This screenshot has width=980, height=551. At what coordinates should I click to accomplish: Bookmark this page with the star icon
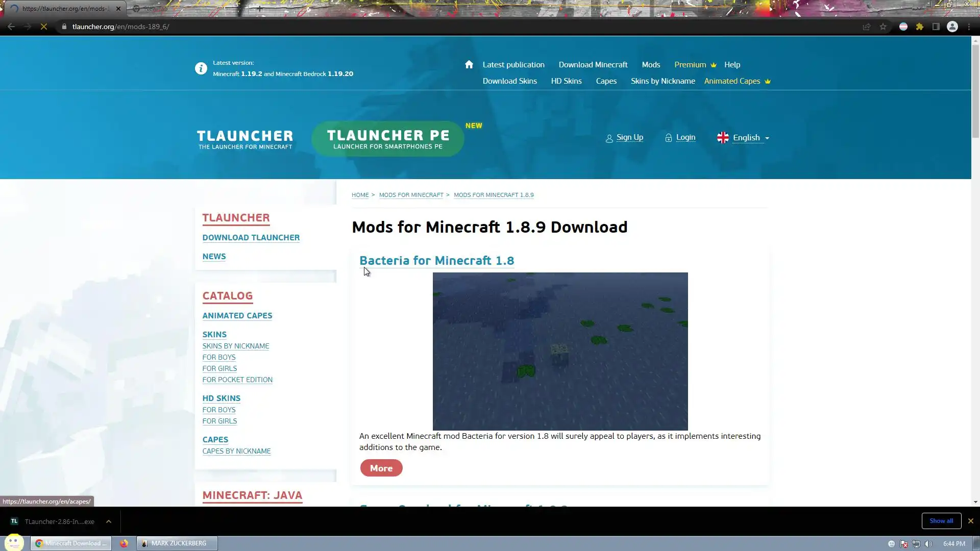[883, 27]
